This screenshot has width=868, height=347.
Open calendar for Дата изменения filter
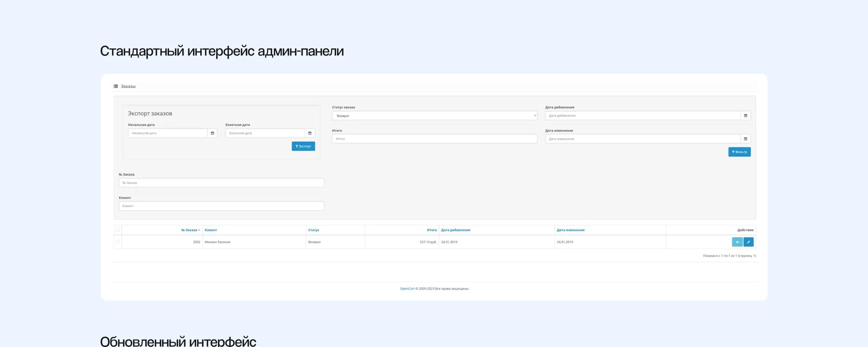(746, 139)
